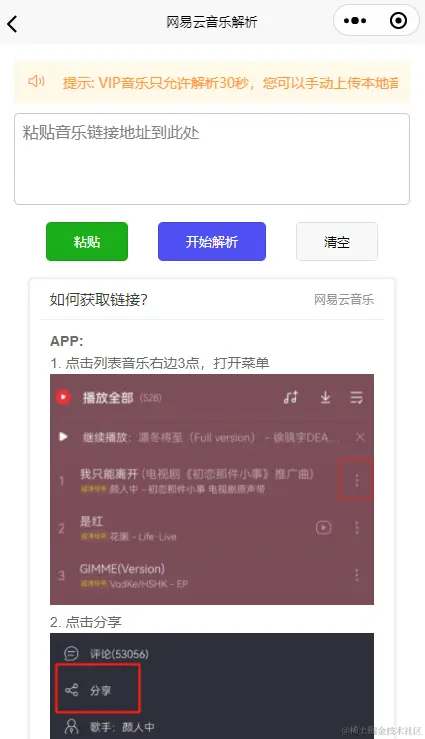Click the 清空 button

pos(337,241)
